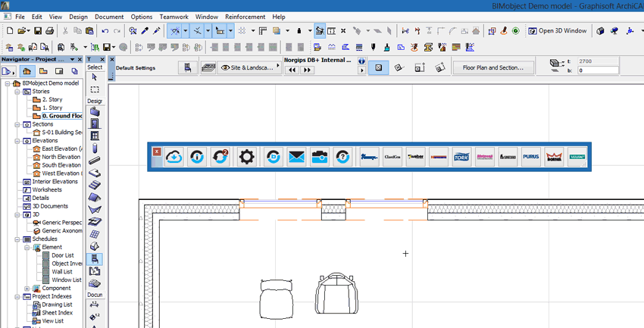Collapse the Stories tree node

coord(17,92)
